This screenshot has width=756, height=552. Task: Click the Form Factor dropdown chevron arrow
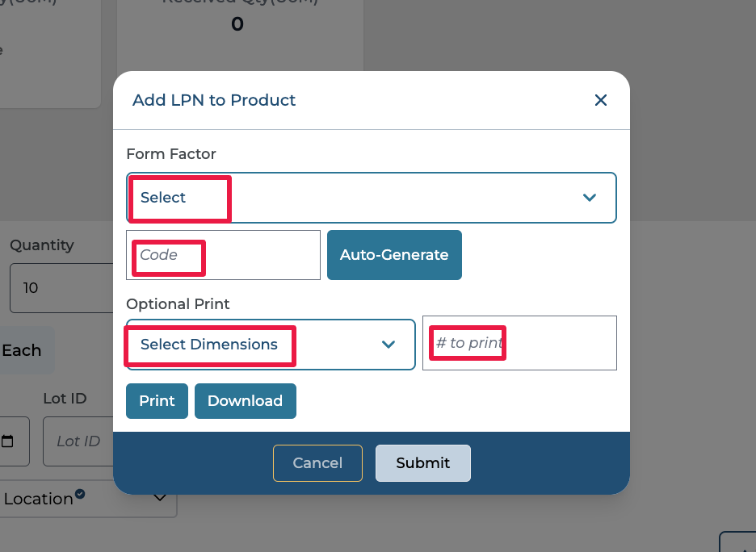pos(590,198)
